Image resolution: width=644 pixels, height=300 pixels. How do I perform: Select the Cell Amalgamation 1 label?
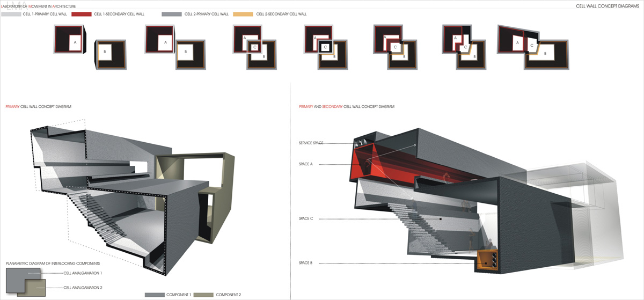tap(82, 273)
